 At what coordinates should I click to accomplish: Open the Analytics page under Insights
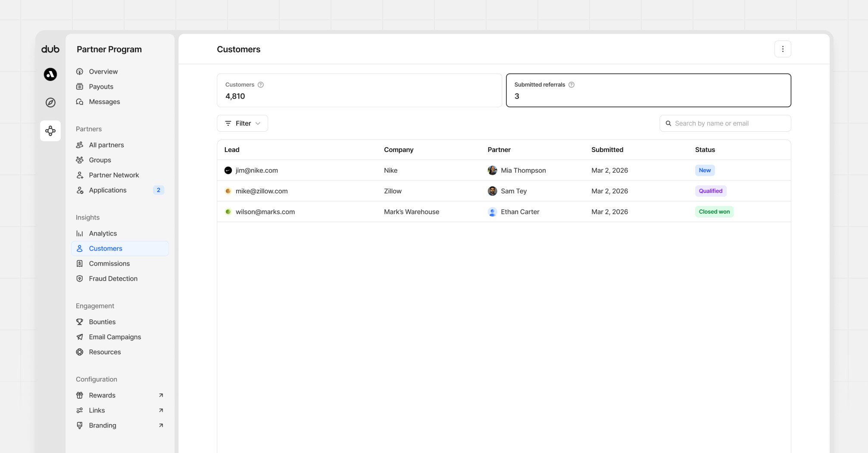pos(103,233)
